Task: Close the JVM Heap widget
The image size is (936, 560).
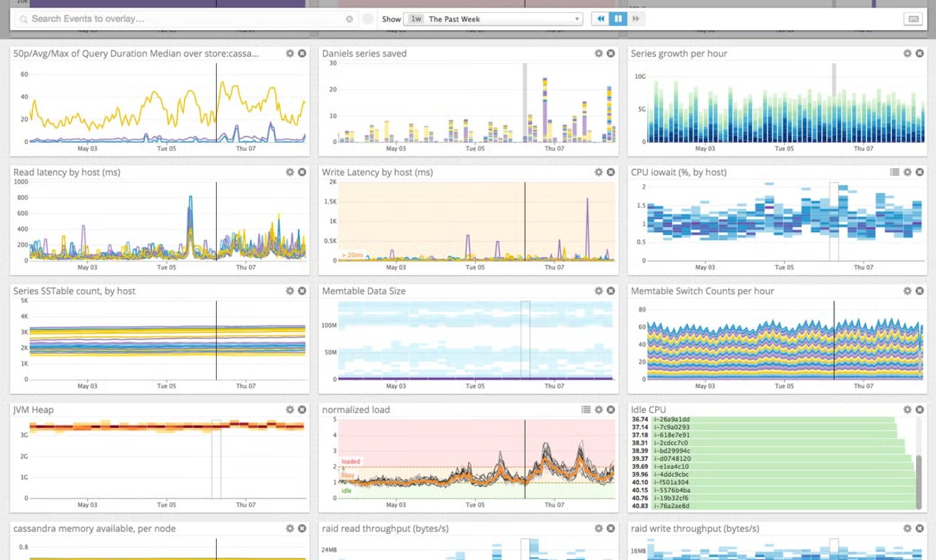Action: pos(302,410)
